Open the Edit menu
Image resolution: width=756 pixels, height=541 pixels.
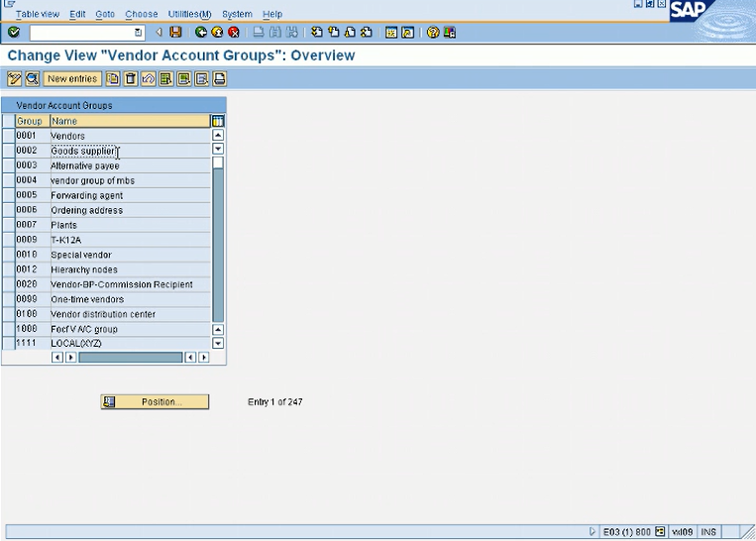[77, 14]
